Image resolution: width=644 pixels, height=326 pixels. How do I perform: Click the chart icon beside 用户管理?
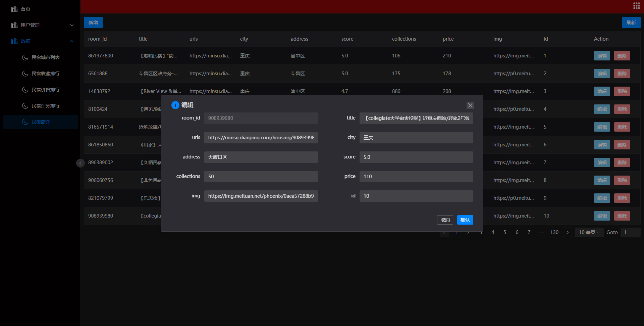tap(14, 25)
